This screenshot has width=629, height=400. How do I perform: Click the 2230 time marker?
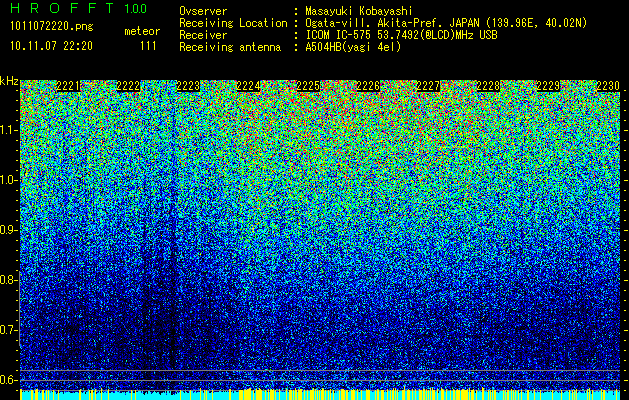coord(608,86)
